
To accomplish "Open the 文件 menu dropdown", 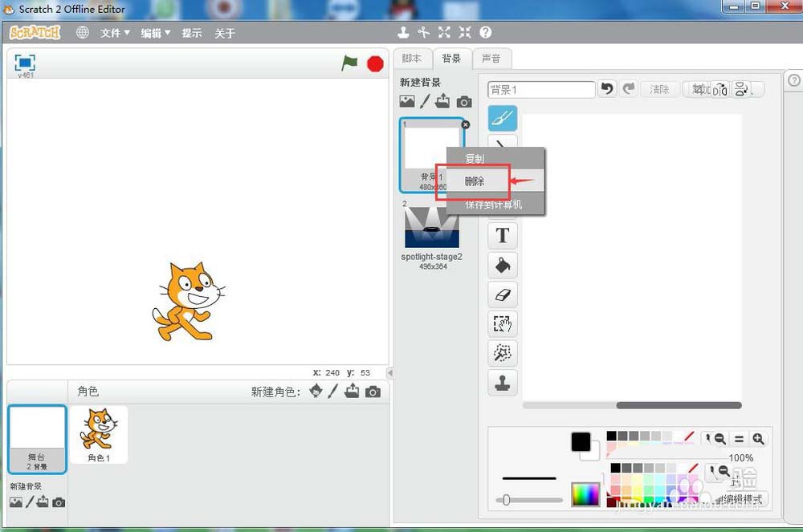I will [x=115, y=33].
